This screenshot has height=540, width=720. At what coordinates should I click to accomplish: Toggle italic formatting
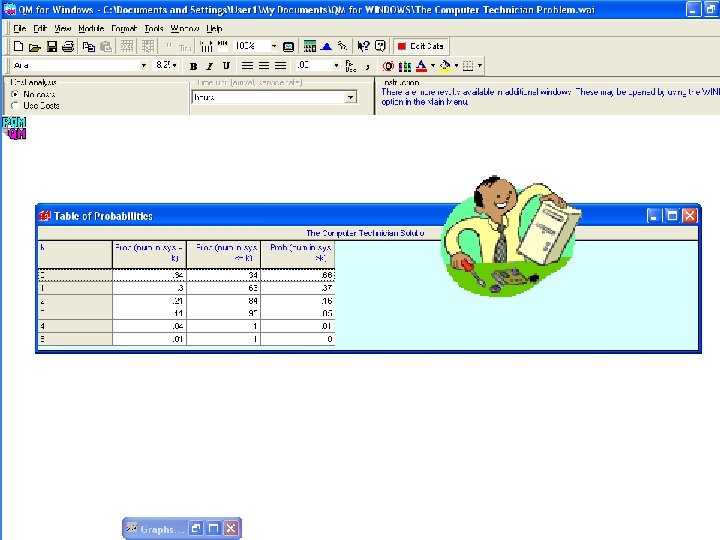pos(210,66)
